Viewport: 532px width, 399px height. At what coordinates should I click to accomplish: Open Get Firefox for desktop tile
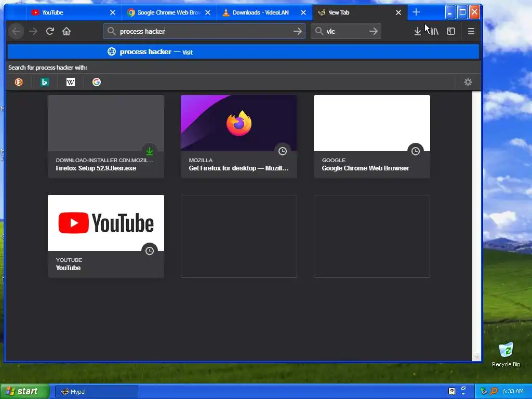[x=239, y=137]
